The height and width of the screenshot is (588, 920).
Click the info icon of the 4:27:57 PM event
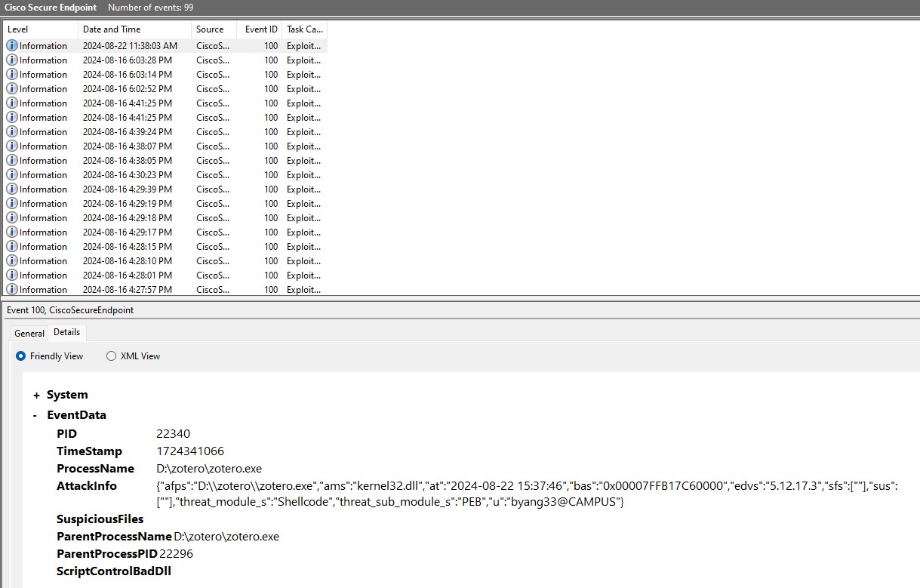(12, 290)
